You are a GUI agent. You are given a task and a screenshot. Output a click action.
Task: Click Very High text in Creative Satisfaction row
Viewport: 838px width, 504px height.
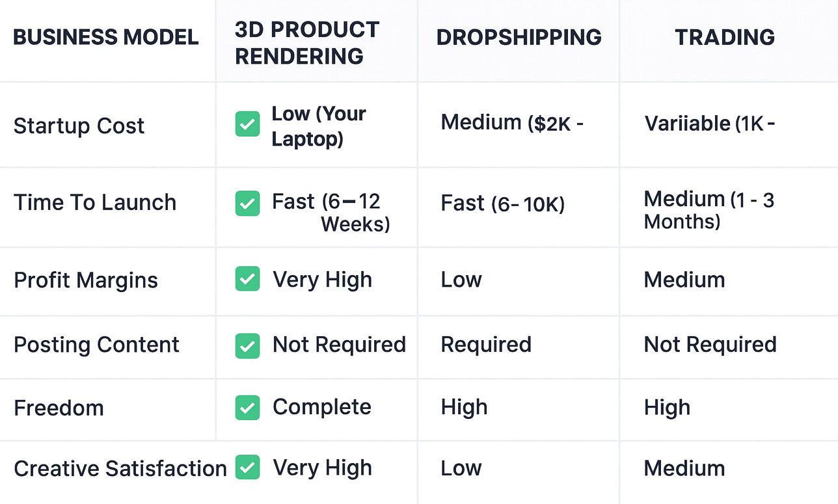point(322,468)
